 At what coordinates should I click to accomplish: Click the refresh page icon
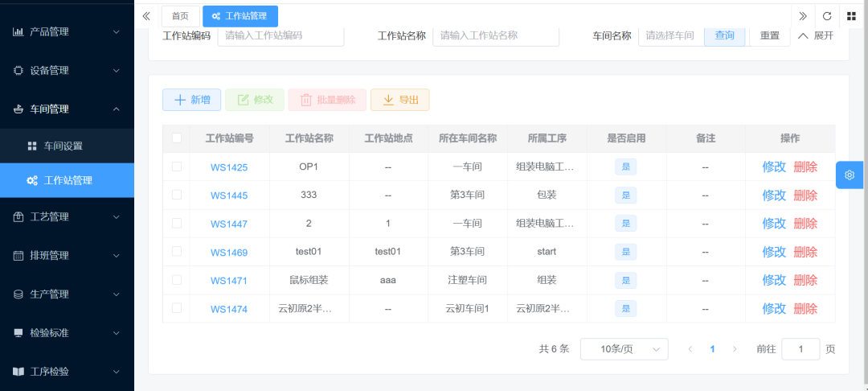826,16
